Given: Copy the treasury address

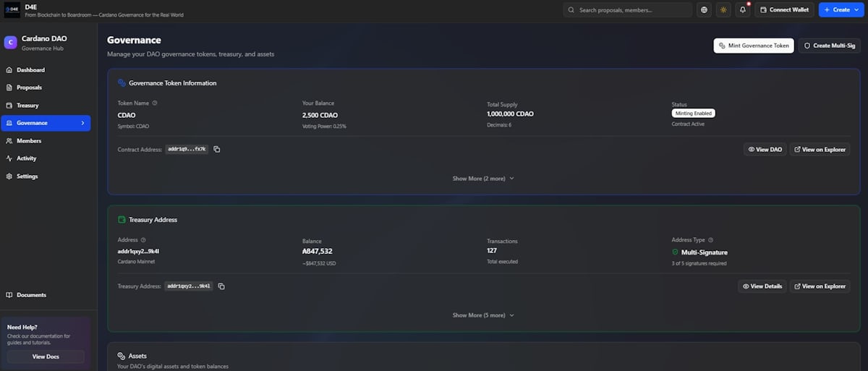Looking at the screenshot, I should pyautogui.click(x=221, y=286).
